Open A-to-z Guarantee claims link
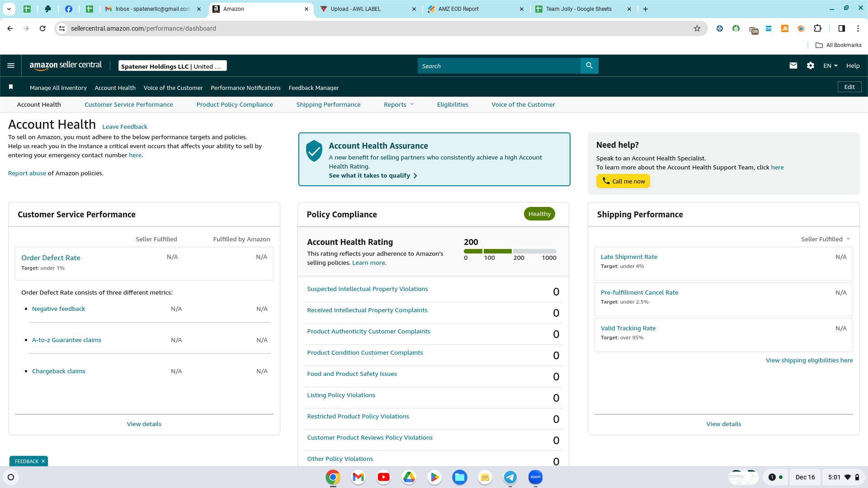868x488 pixels. [66, 340]
